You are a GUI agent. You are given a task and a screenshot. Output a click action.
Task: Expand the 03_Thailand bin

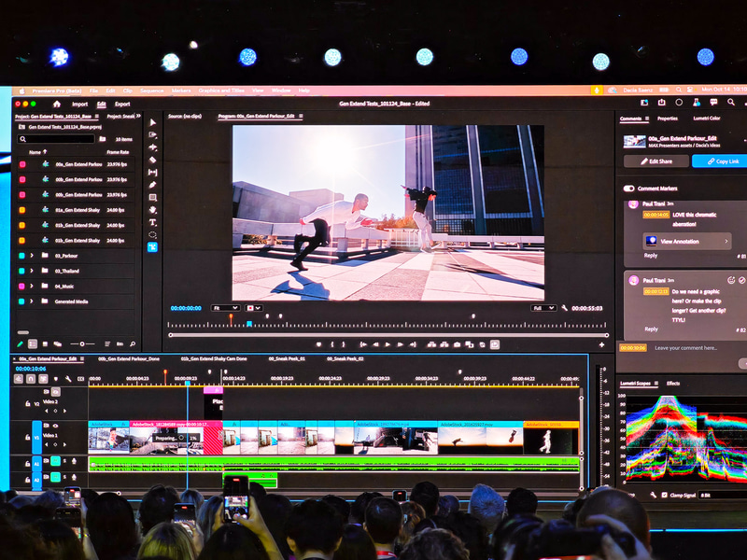coord(32,271)
